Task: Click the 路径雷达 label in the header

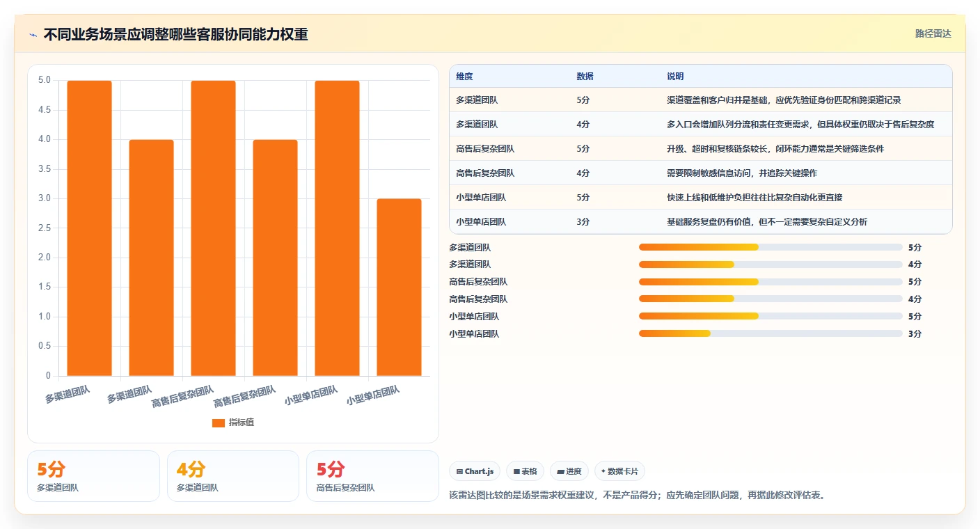Action: [x=933, y=33]
